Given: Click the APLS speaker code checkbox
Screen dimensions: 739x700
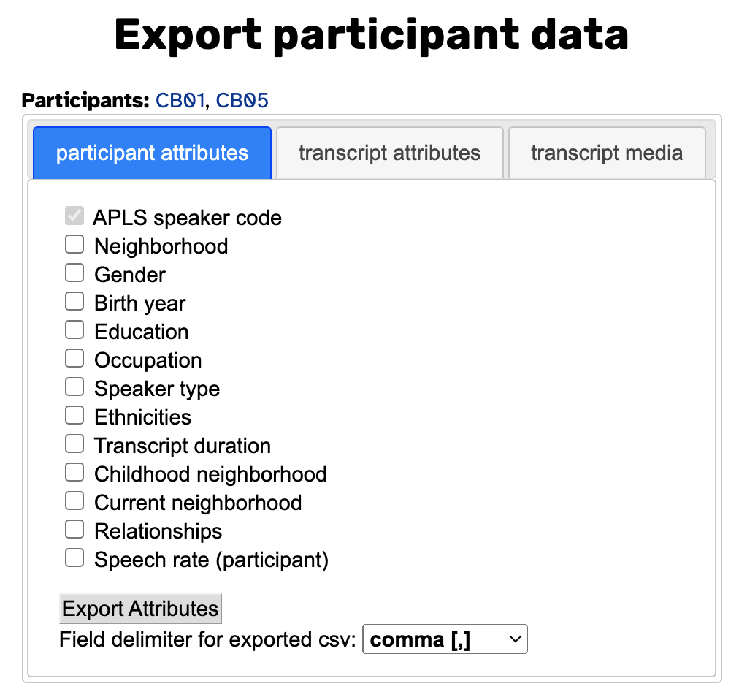Looking at the screenshot, I should coord(74,216).
